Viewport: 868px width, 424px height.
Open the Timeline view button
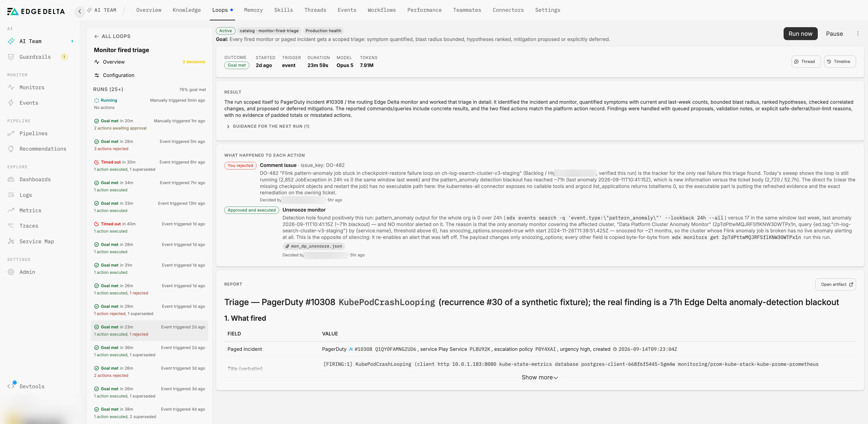tap(840, 61)
